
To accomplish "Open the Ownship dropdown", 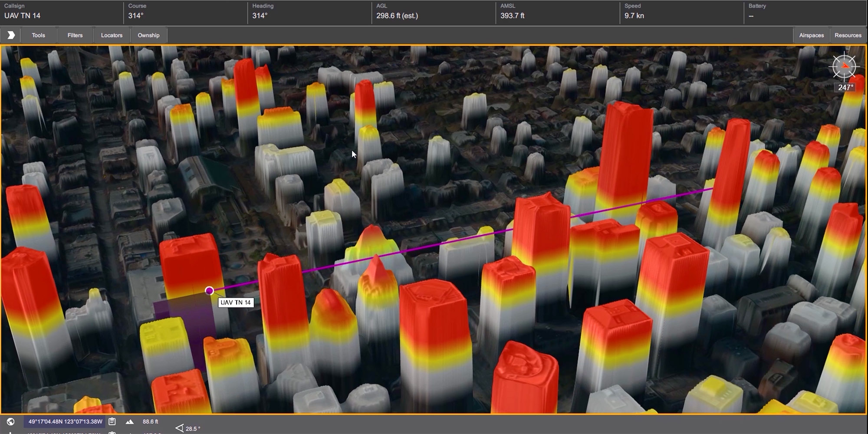I will click(x=148, y=35).
